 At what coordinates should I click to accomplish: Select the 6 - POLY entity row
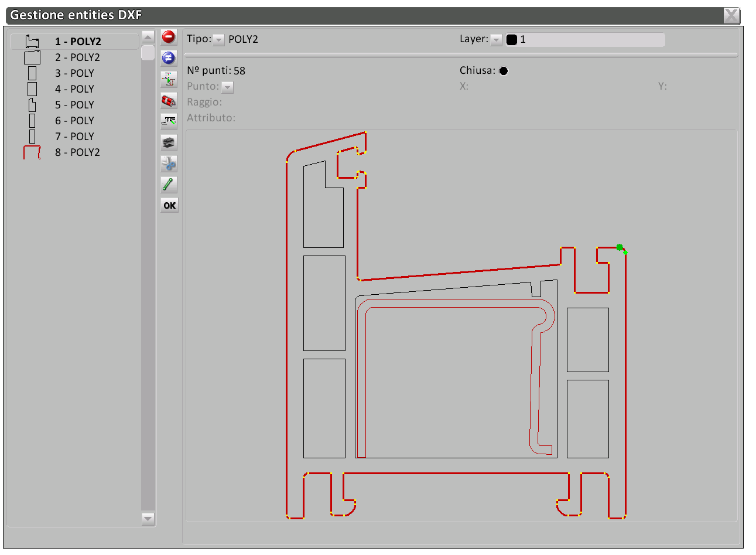pyautogui.click(x=74, y=121)
